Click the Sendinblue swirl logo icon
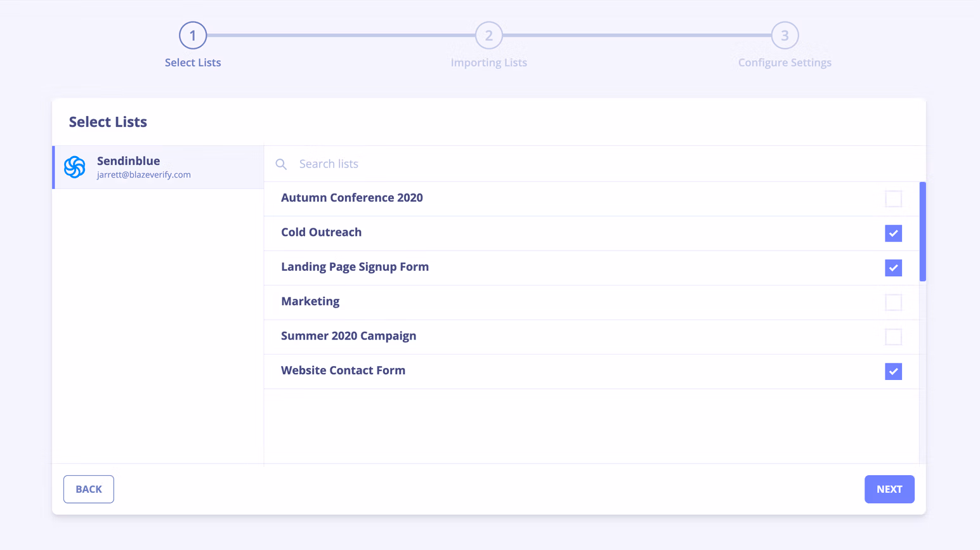The width and height of the screenshot is (980, 550). click(x=75, y=167)
